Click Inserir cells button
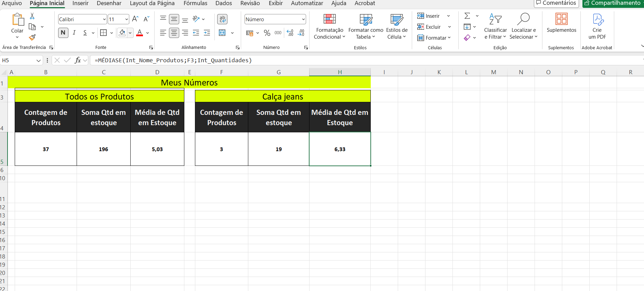Image resolution: width=644 pixels, height=291 pixels. pyautogui.click(x=429, y=16)
